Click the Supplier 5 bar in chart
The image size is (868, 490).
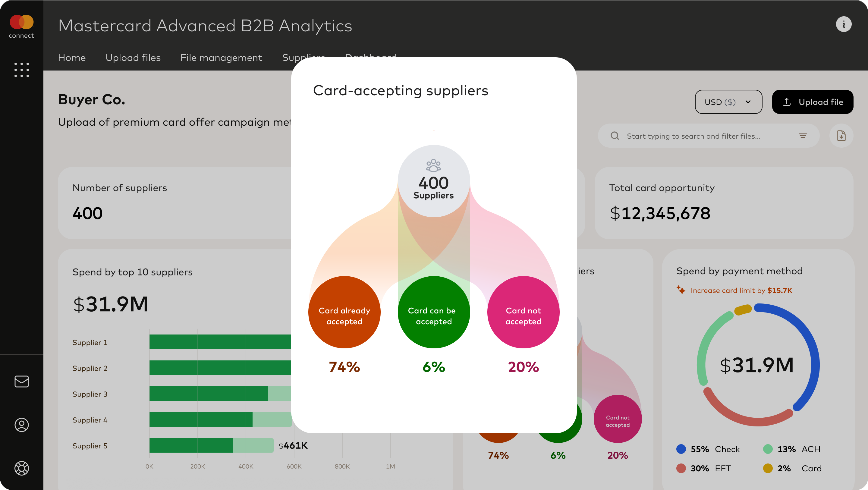211,445
